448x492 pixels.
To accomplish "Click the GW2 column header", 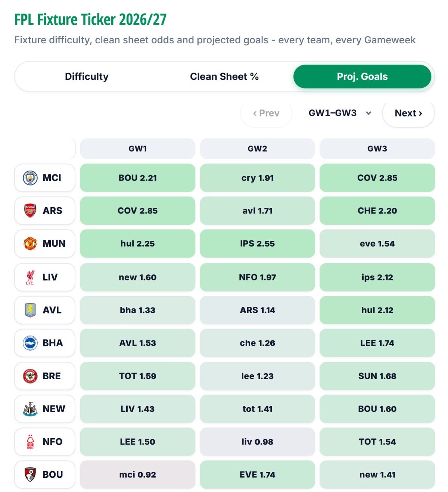I will (258, 149).
